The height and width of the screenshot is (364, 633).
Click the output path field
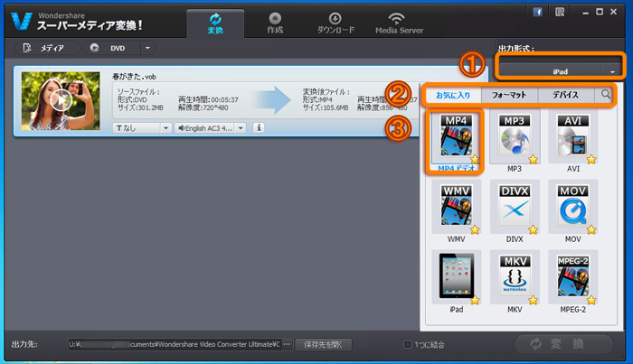tap(175, 344)
